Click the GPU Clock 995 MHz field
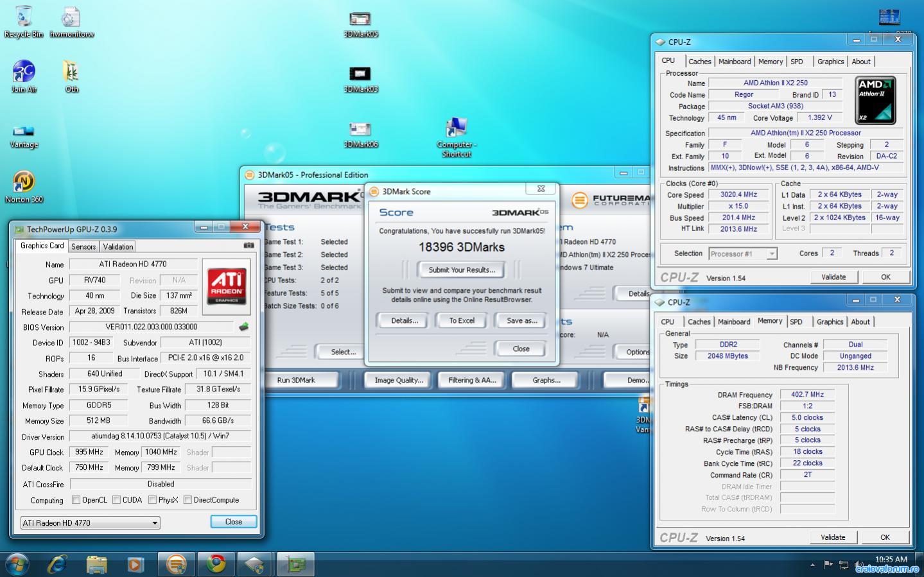Viewport: 924px width, 577px height. (x=89, y=452)
